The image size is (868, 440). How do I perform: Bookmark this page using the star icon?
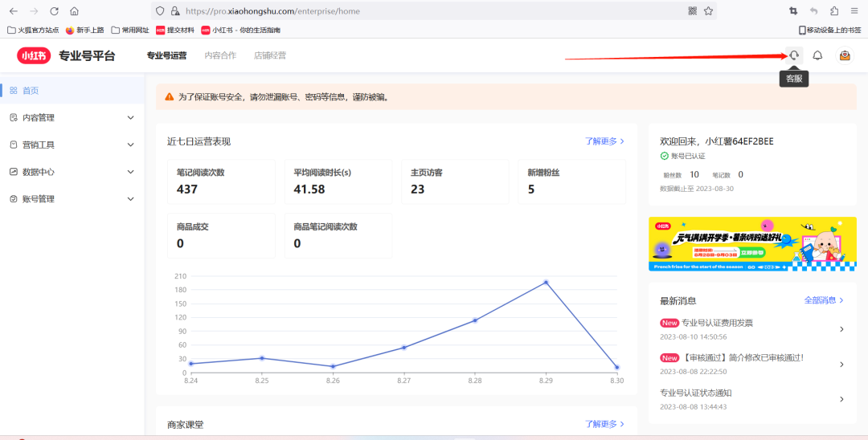click(708, 11)
